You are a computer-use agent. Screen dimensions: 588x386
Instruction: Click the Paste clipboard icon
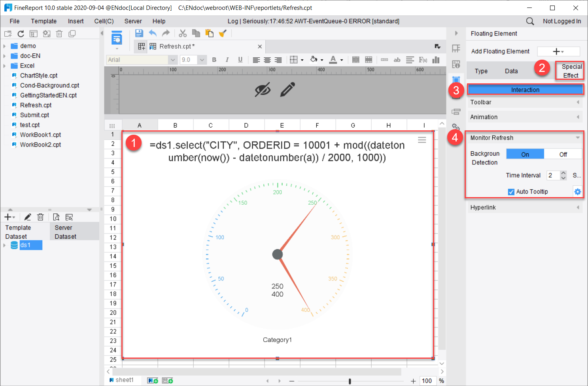pyautogui.click(x=209, y=34)
